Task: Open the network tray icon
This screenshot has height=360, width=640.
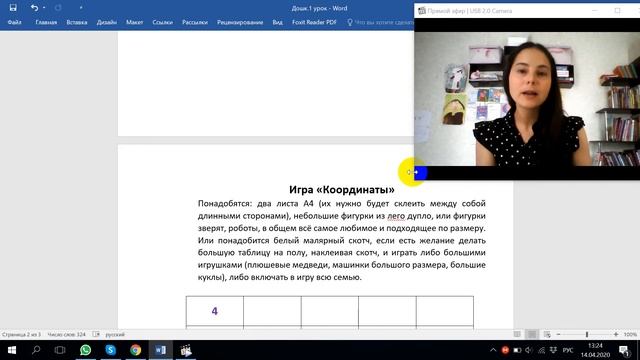Action: (x=541, y=350)
